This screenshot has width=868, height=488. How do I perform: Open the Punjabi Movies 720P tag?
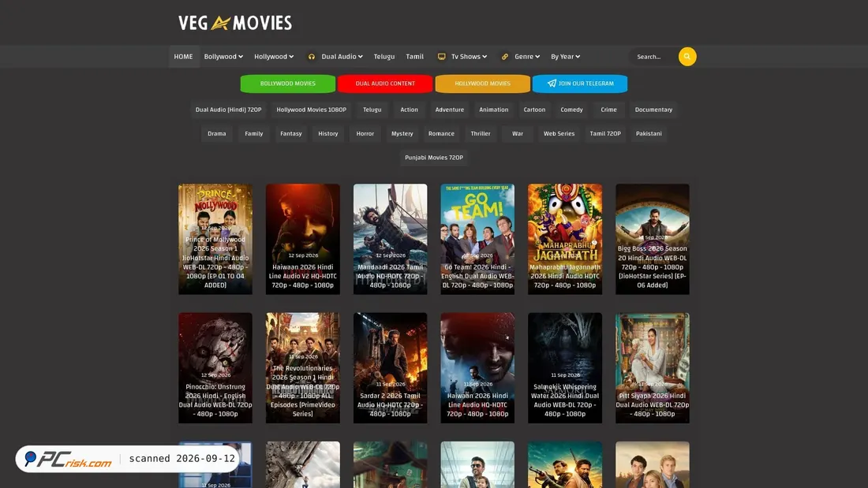(x=433, y=158)
